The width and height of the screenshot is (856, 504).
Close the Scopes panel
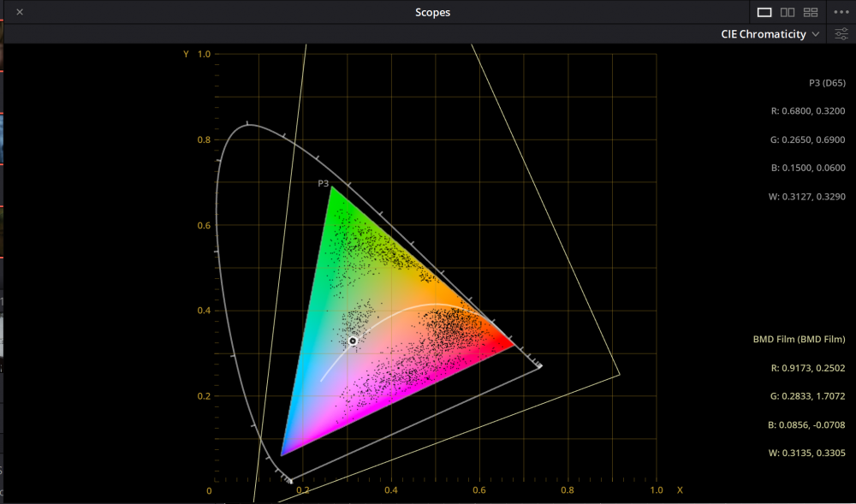20,12
